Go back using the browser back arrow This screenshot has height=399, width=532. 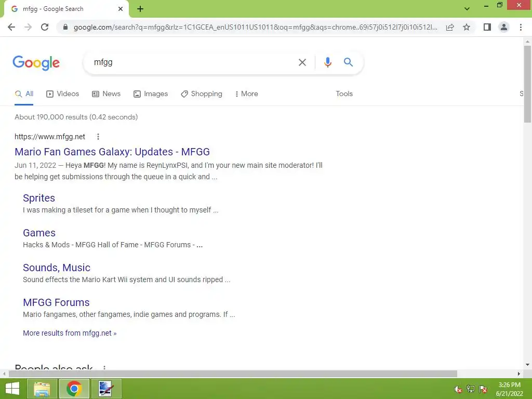tap(11, 27)
